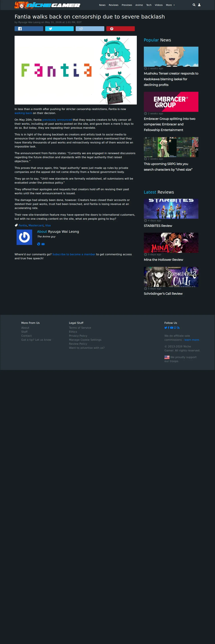The width and height of the screenshot is (215, 644).
Task: Pin the article on Pinterest
Action: pos(120,29)
